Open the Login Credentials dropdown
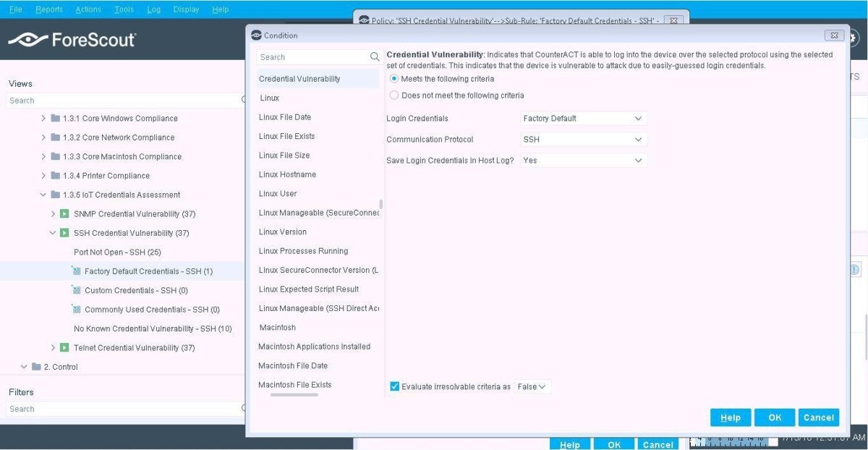The width and height of the screenshot is (868, 450). click(584, 118)
